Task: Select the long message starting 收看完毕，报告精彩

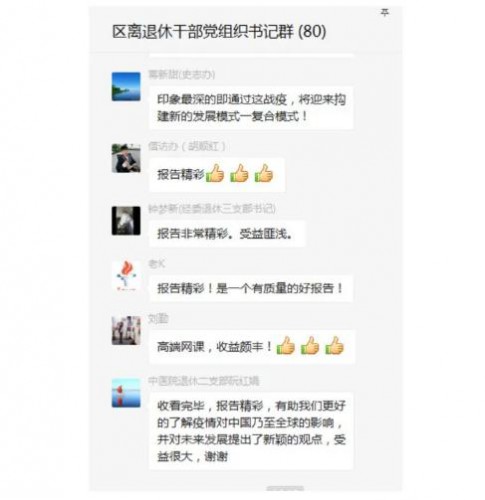Action: click(251, 431)
